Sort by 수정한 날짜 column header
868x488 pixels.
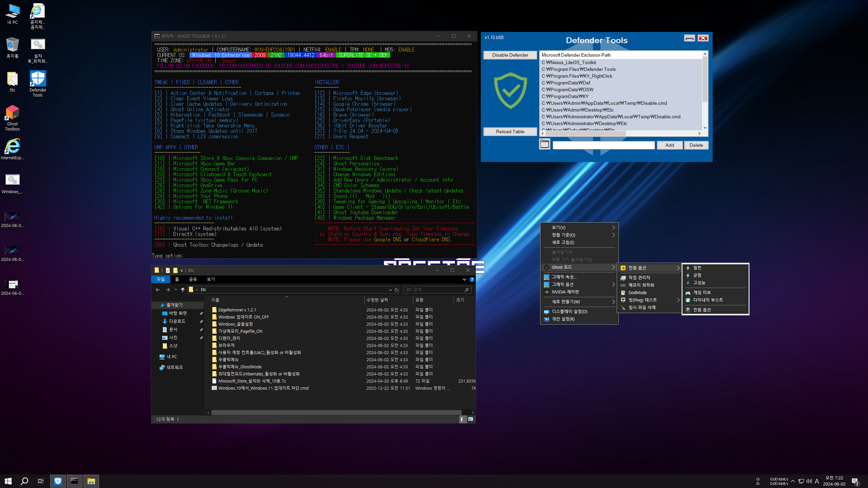(377, 300)
